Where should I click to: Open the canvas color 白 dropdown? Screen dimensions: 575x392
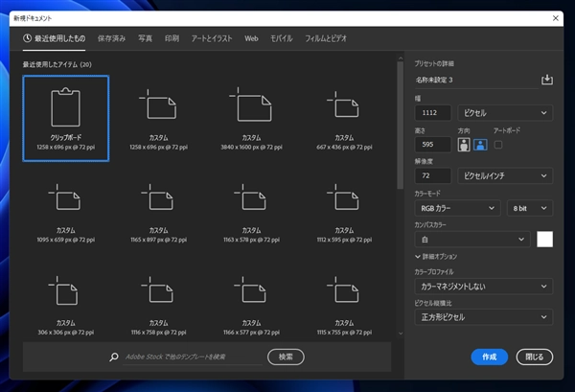click(472, 240)
